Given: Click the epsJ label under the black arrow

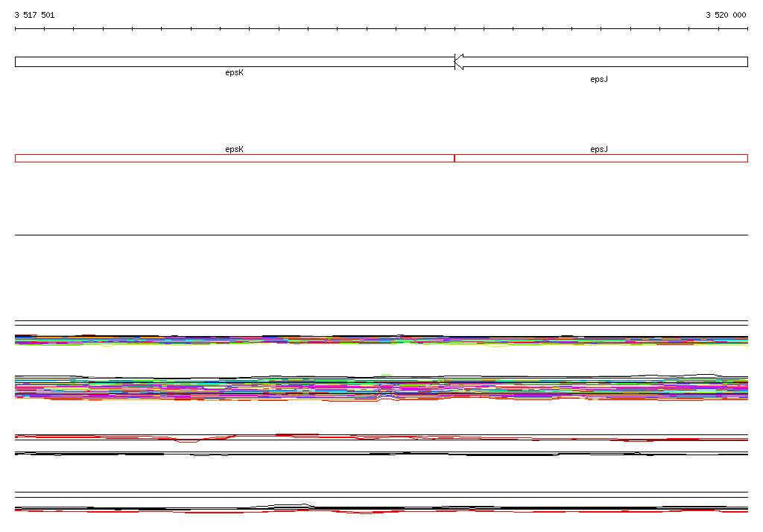Looking at the screenshot, I should pos(599,79).
